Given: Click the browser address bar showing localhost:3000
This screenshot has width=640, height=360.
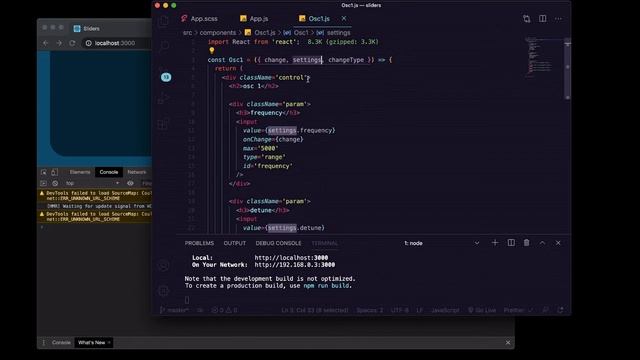Looking at the screenshot, I should point(116,43).
